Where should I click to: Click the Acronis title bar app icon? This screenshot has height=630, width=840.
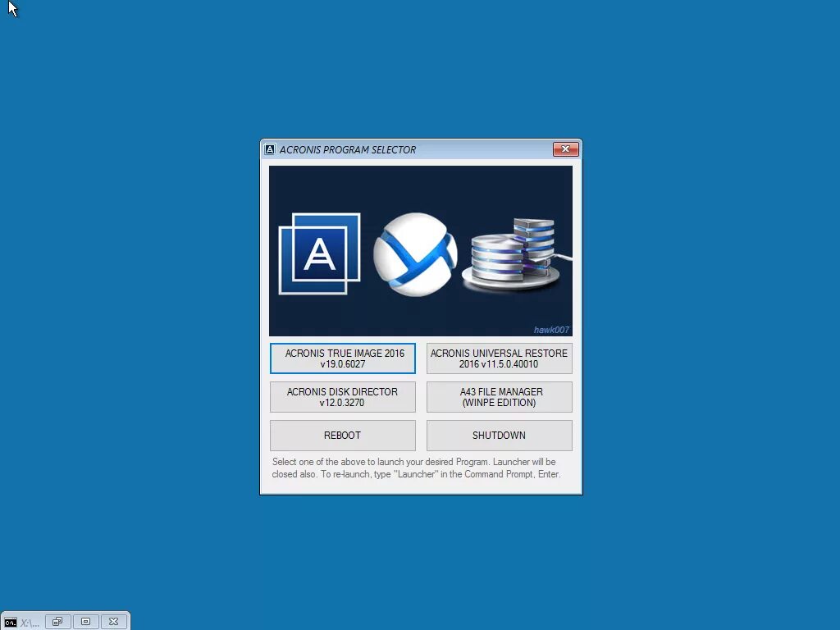[x=270, y=149]
